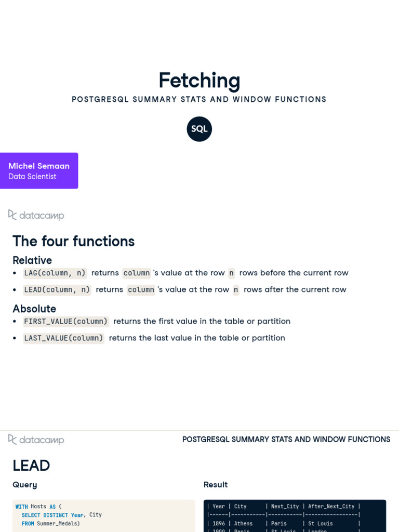Click the 1896 Athens result row
399x532 pixels.
pyautogui.click(x=283, y=524)
